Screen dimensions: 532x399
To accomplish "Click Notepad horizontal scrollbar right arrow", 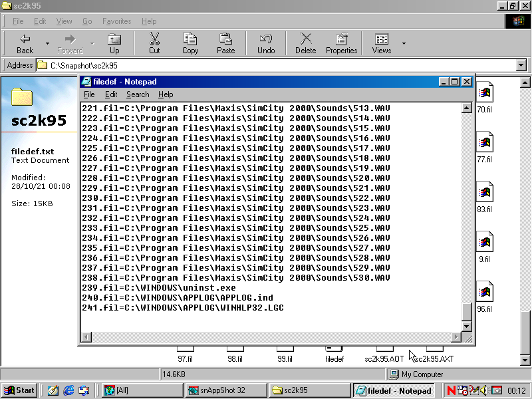I will [456, 337].
